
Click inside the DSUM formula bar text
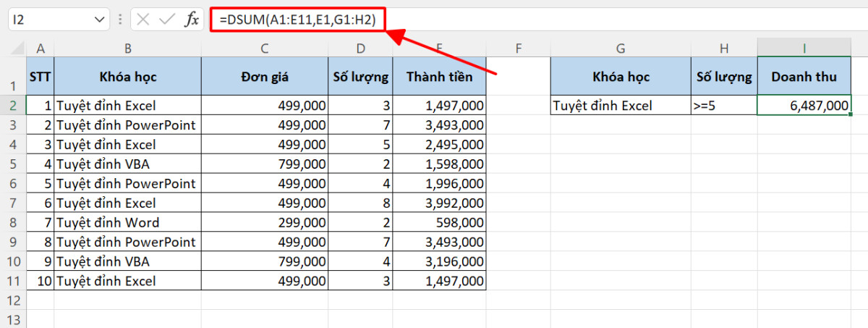[x=297, y=20]
